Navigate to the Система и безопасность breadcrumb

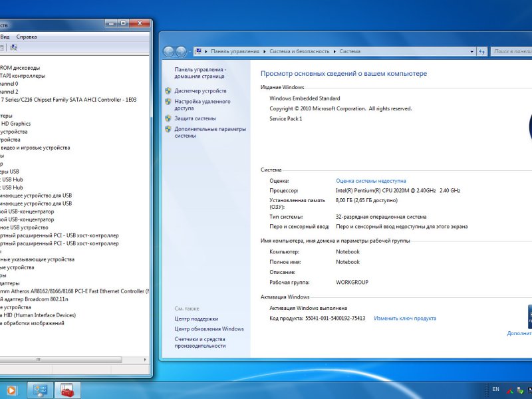(x=299, y=52)
